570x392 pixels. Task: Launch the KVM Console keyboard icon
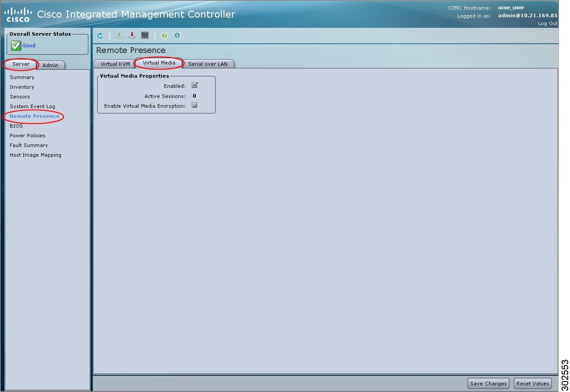145,35
